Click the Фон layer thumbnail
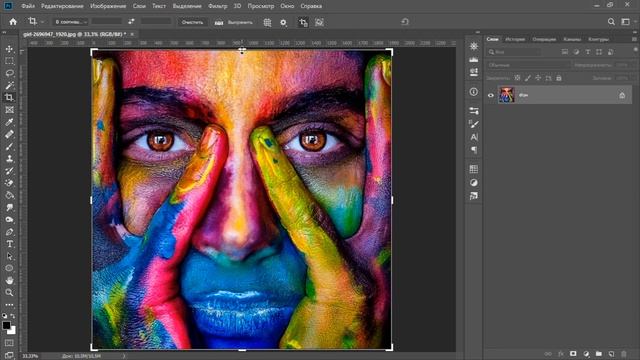This screenshot has width=640, height=360. point(507,95)
